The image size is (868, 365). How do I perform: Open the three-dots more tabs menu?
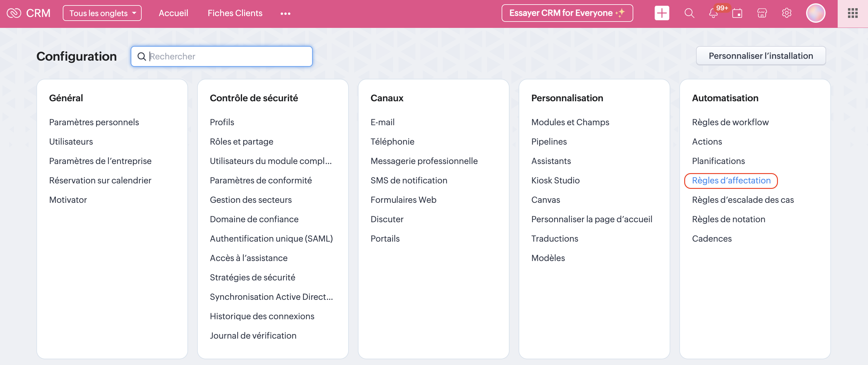(x=285, y=13)
